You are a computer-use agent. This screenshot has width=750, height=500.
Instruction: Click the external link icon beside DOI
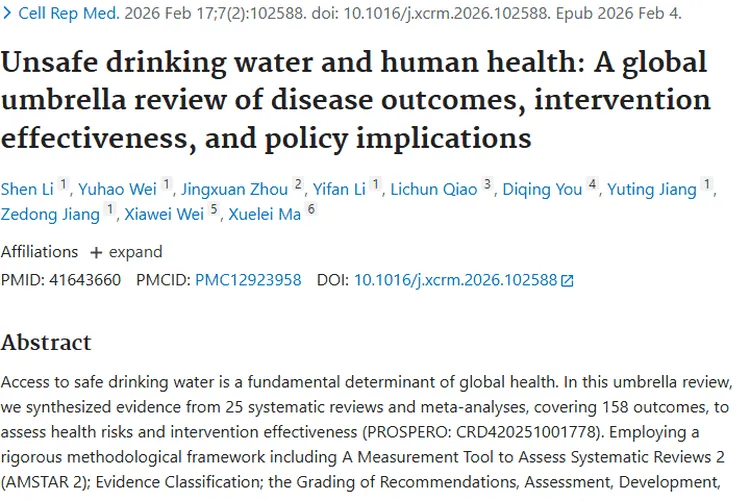[568, 281]
